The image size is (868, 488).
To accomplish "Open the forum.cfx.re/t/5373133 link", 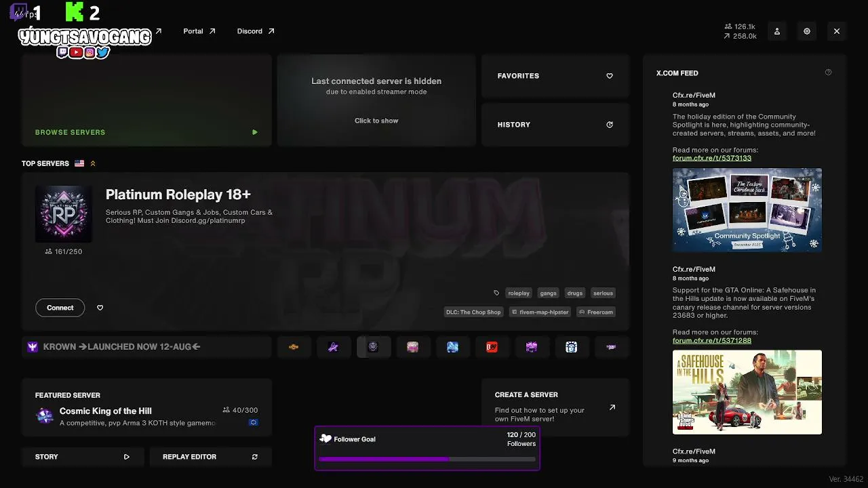I will [712, 158].
